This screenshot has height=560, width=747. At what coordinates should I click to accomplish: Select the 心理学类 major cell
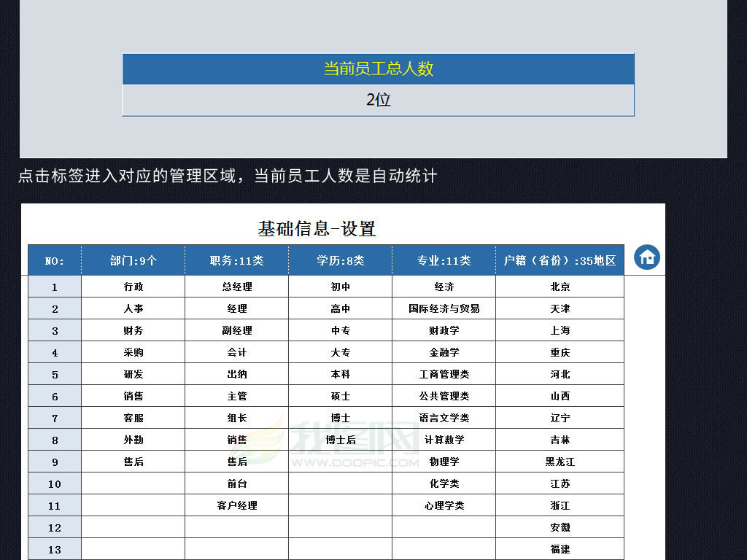coord(444,506)
